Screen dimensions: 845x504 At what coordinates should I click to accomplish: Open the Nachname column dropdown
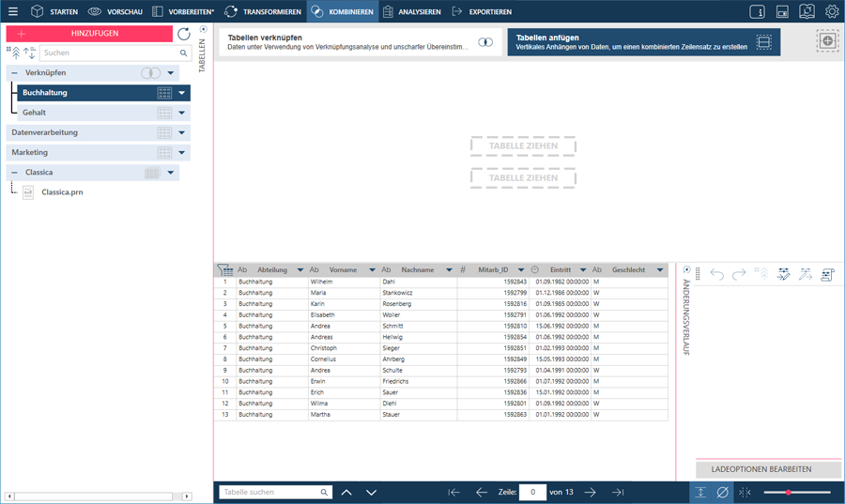[449, 269]
